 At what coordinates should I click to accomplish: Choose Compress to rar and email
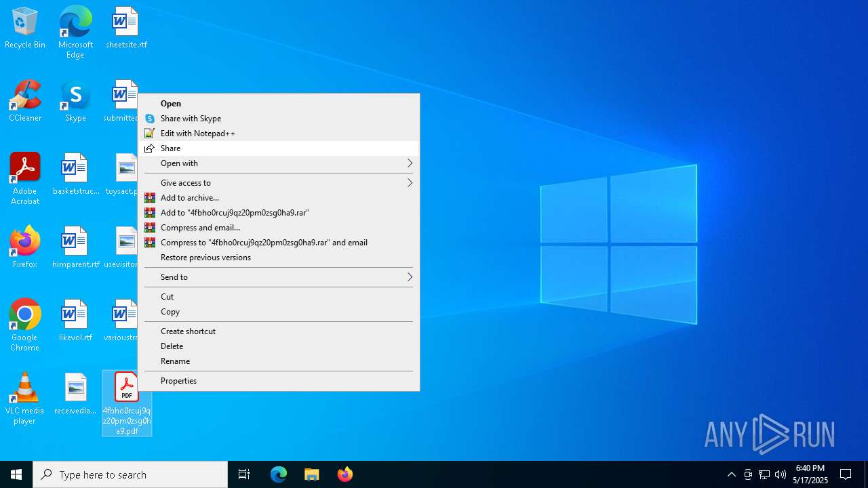pos(279,243)
